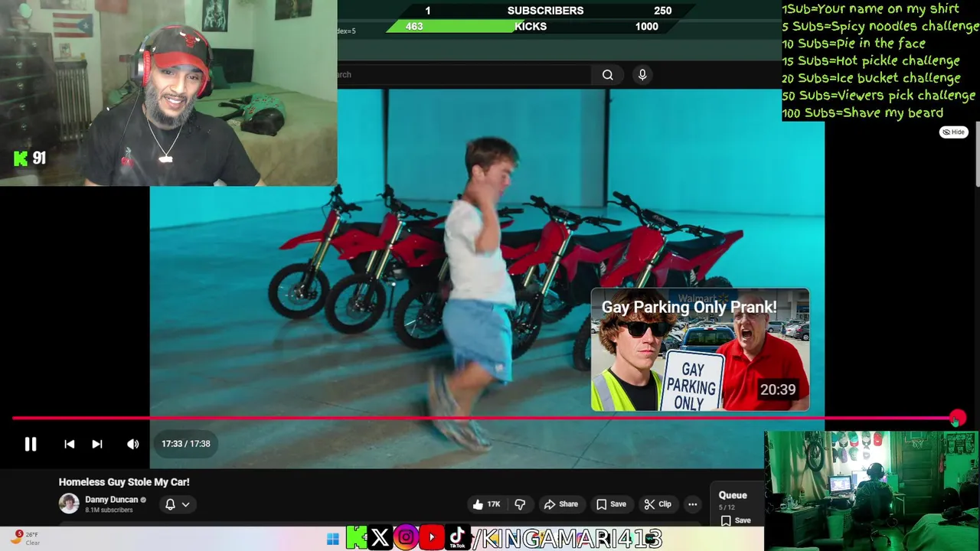
Task: Open Gay Parking Only Prank suggested video
Action: coord(700,350)
